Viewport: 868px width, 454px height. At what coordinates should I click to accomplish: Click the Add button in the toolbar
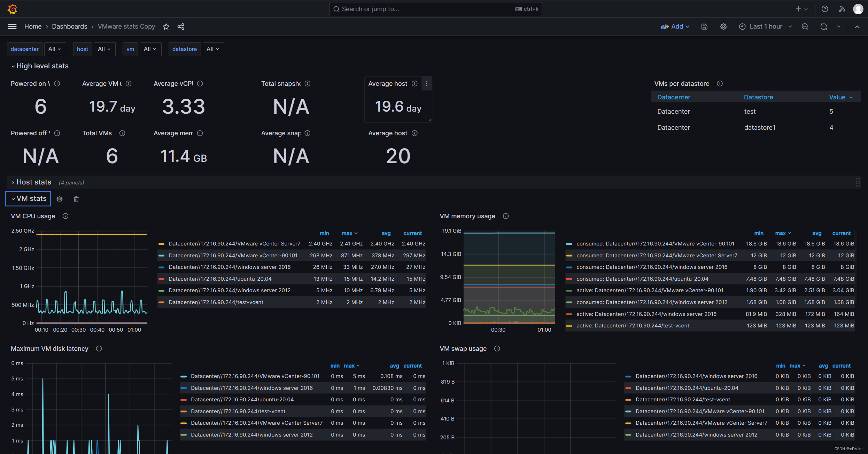pos(675,27)
